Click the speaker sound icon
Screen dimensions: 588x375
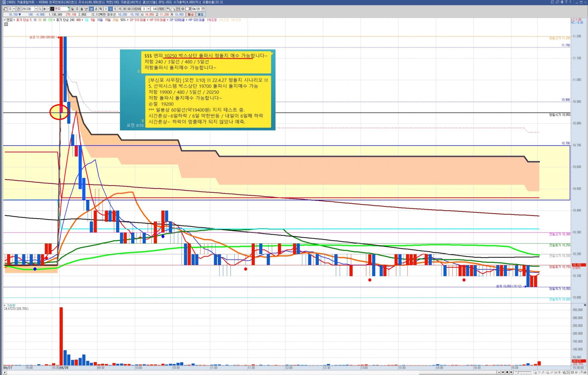[45, 9]
